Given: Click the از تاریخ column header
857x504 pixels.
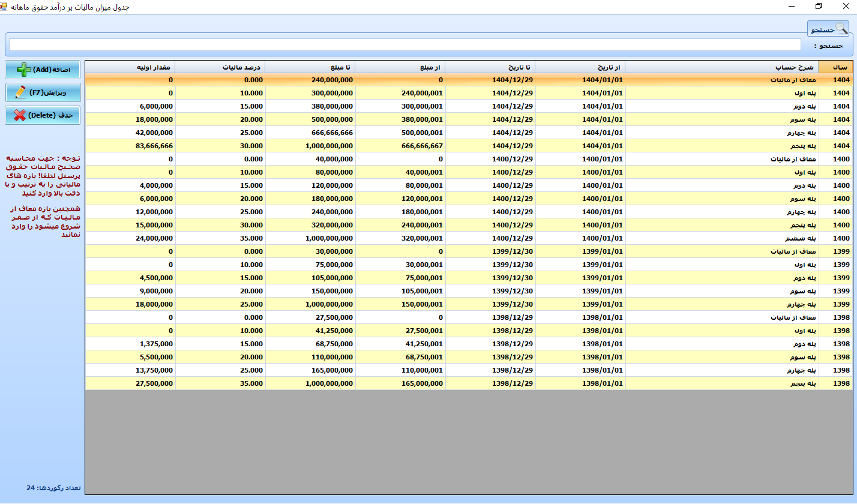Looking at the screenshot, I should [580, 67].
